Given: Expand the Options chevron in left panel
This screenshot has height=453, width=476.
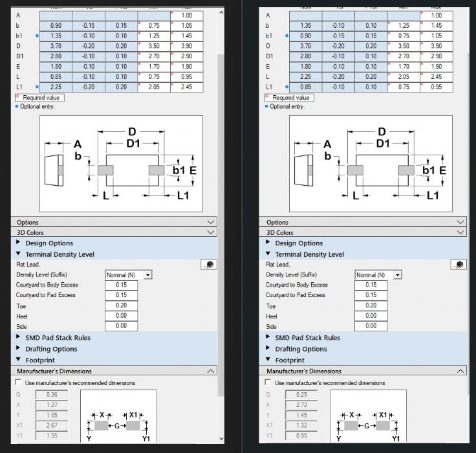Looking at the screenshot, I should point(211,222).
